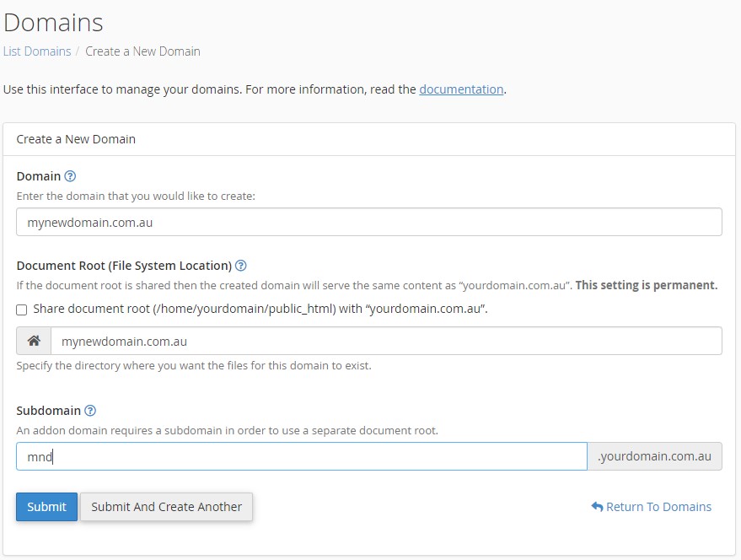Click the home directory icon
741x560 pixels.
[34, 341]
